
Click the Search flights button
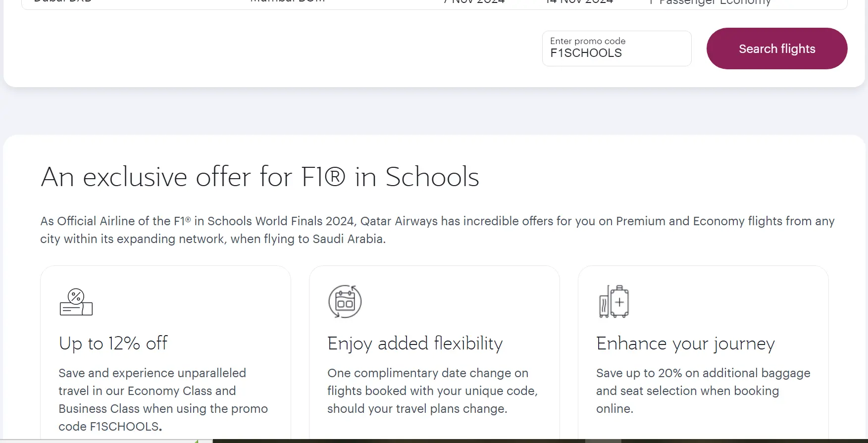[x=776, y=49]
